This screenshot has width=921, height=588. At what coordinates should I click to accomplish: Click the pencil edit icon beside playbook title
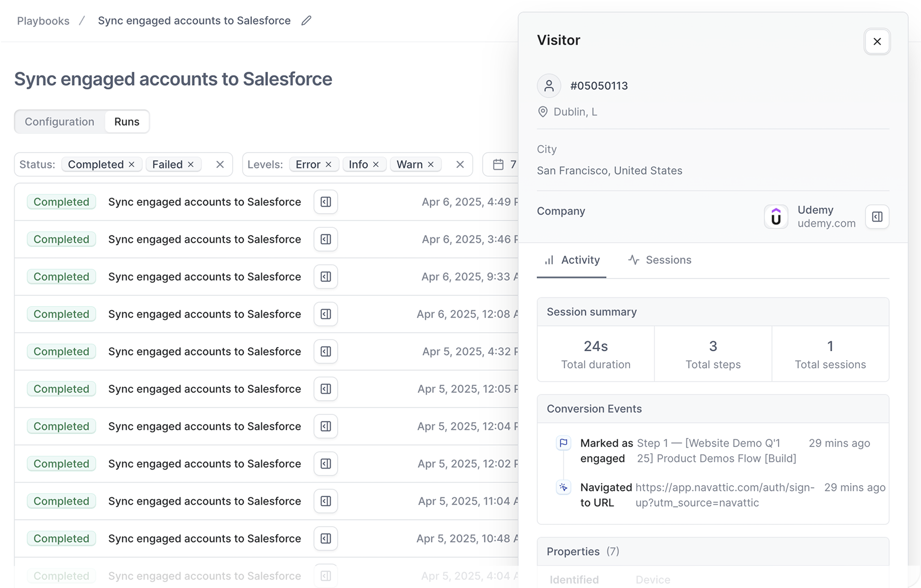[x=306, y=21]
